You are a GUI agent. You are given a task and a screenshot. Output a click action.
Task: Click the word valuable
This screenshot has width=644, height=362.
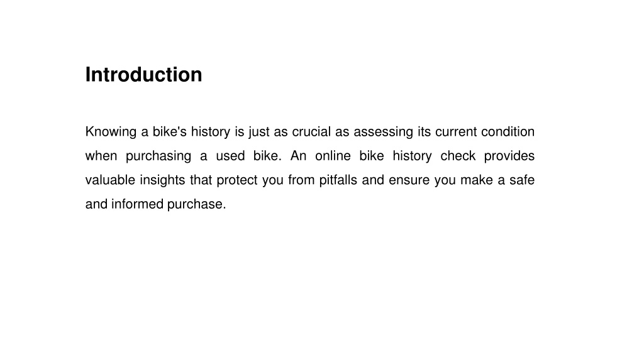point(110,180)
